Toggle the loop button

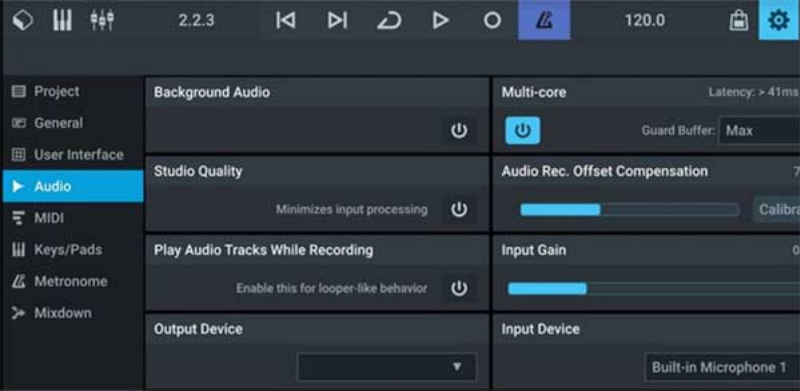(389, 20)
